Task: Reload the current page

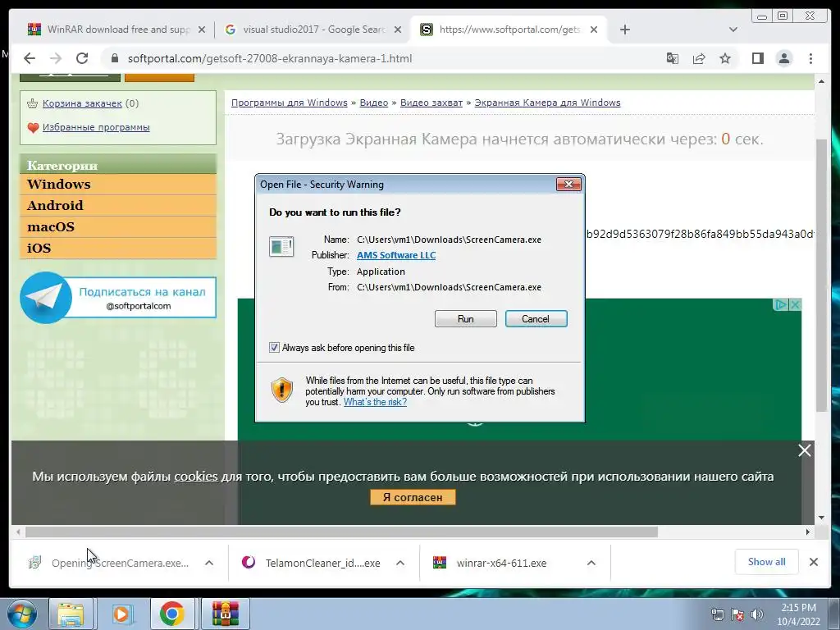Action: [82, 58]
